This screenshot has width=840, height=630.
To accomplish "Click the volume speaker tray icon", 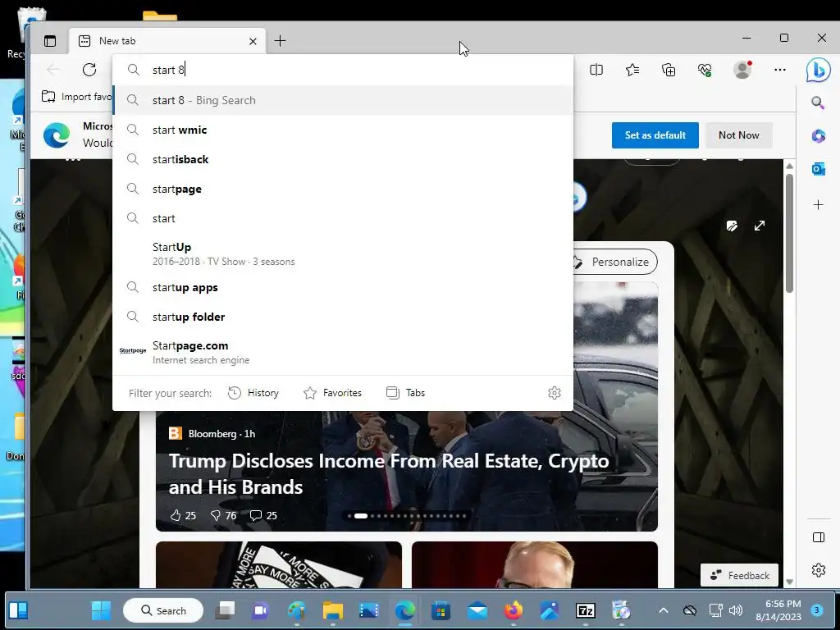I will coord(736,610).
